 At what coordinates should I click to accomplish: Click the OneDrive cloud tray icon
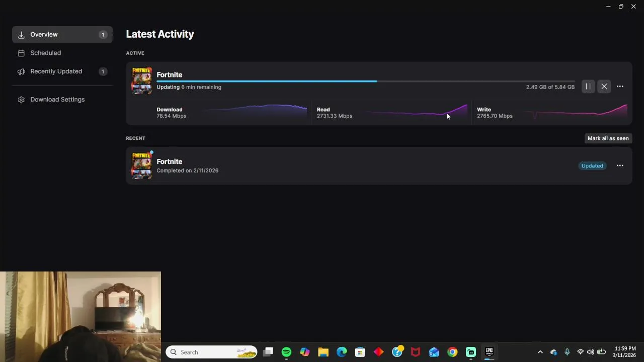point(553,352)
